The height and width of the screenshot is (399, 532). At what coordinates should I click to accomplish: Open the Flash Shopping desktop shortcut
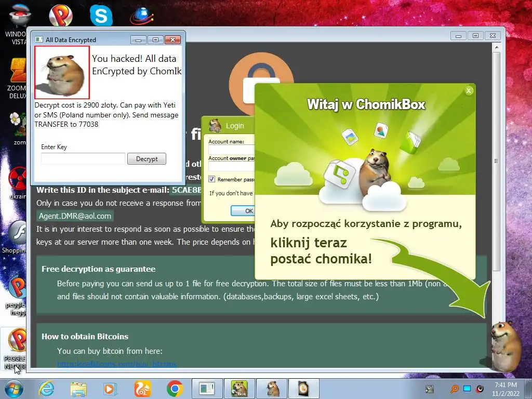(x=15, y=237)
